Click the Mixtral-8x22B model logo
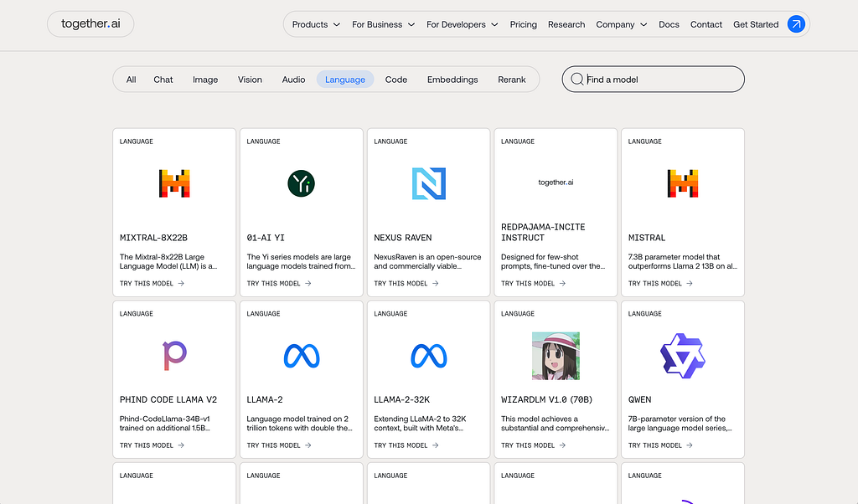The width and height of the screenshot is (858, 504). tap(174, 183)
